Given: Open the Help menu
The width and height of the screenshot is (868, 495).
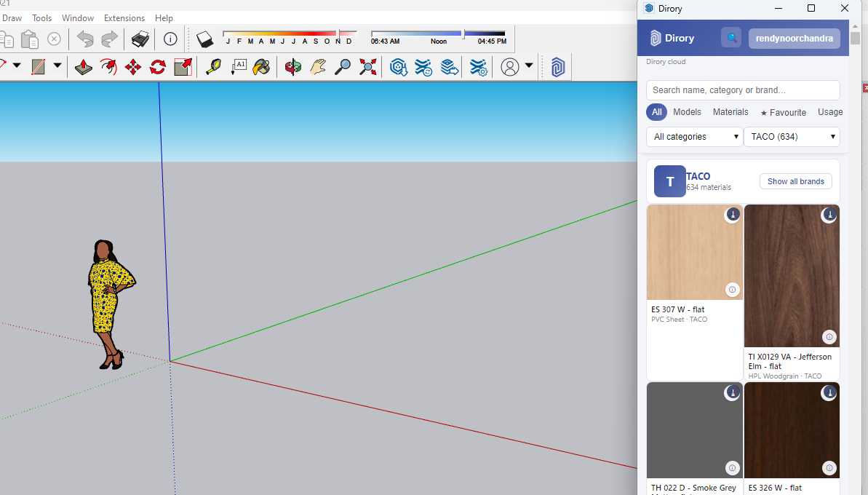Looking at the screenshot, I should [164, 18].
